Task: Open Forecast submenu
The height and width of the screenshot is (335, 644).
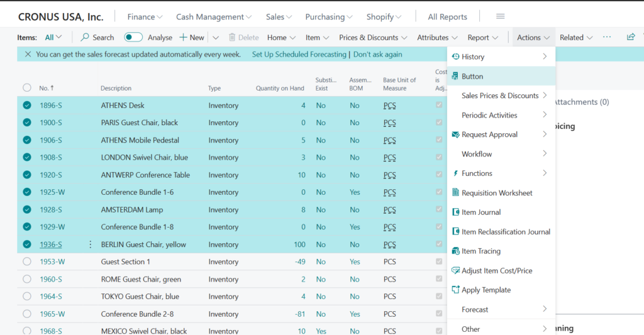Action: click(501, 309)
